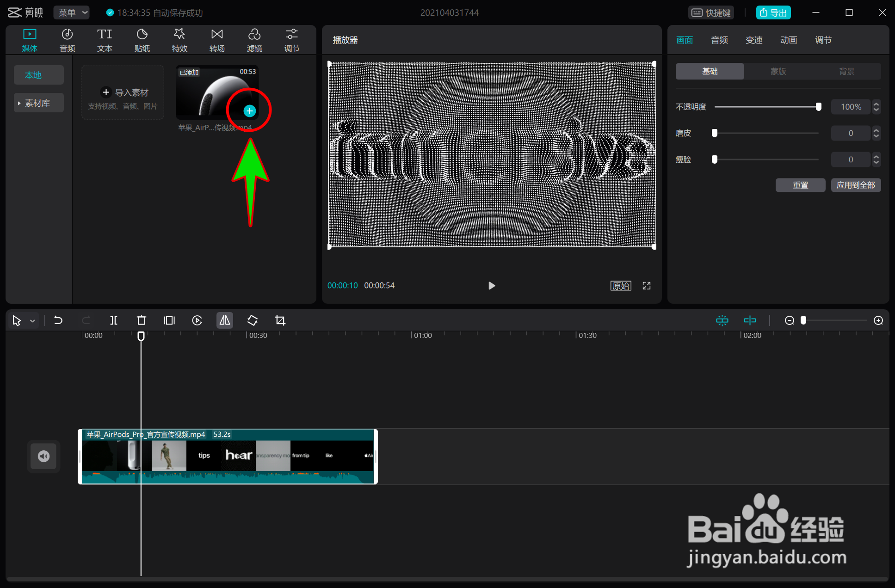Open the 文本 text tool tab
This screenshot has width=895, height=588.
105,40
